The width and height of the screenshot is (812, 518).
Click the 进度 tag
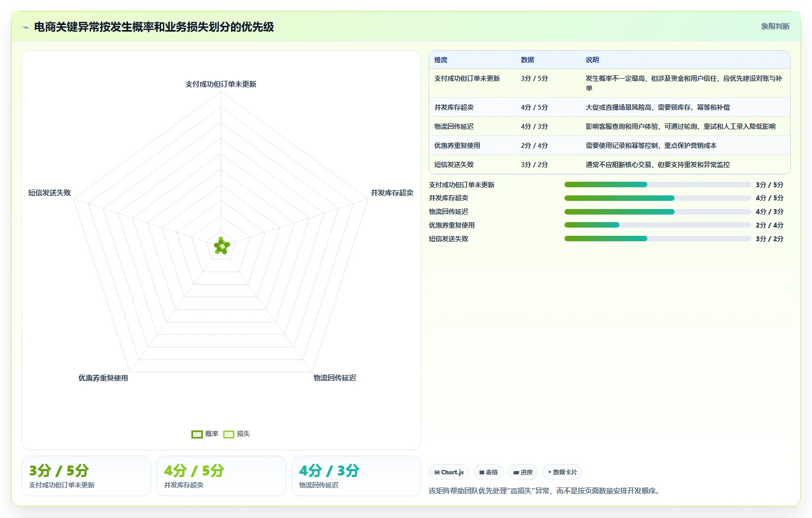point(523,472)
